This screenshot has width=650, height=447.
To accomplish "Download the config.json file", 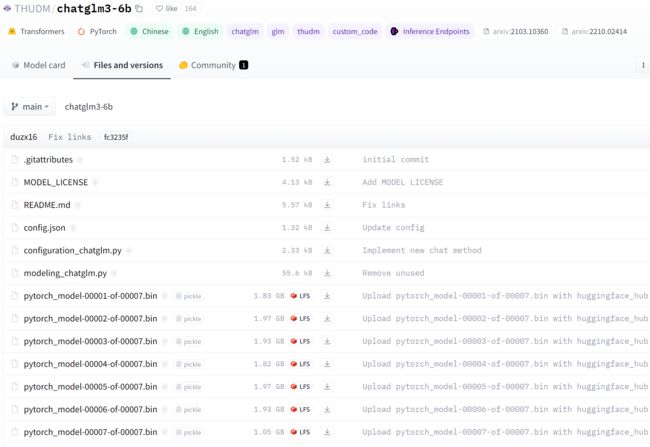I will [327, 228].
